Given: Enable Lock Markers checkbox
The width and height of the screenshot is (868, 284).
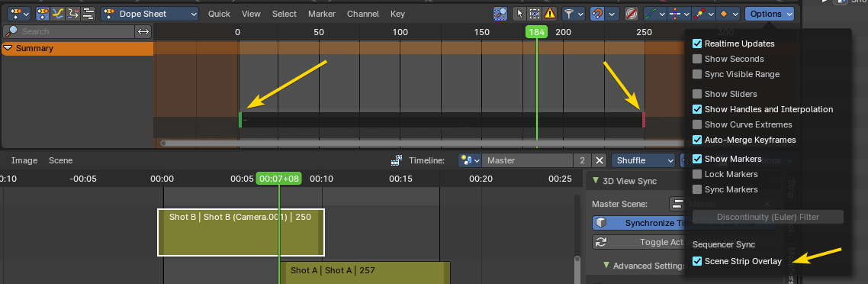Looking at the screenshot, I should coord(697,174).
